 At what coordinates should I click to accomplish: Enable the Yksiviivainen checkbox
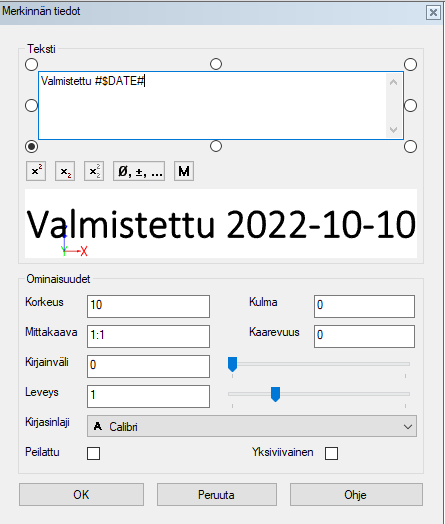pos(331,453)
